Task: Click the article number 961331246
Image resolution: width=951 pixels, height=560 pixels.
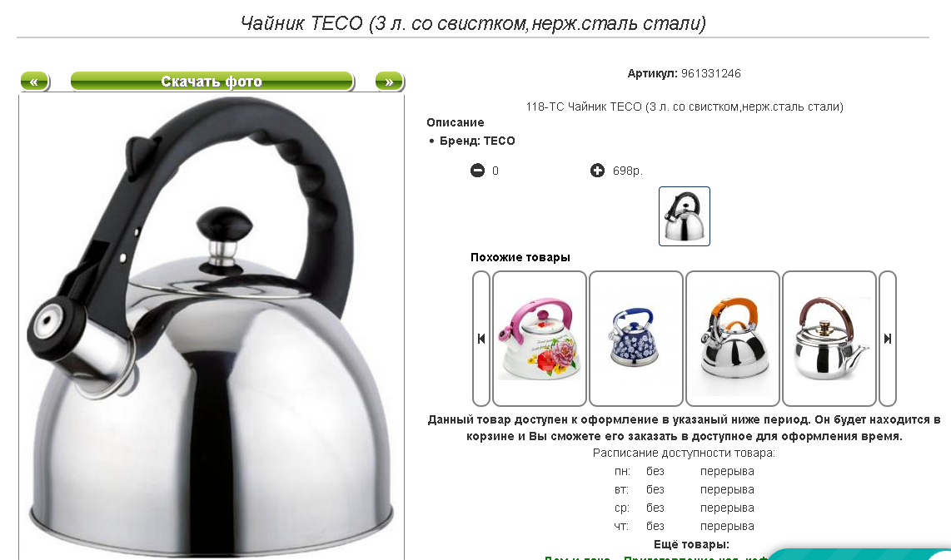Action: (711, 73)
